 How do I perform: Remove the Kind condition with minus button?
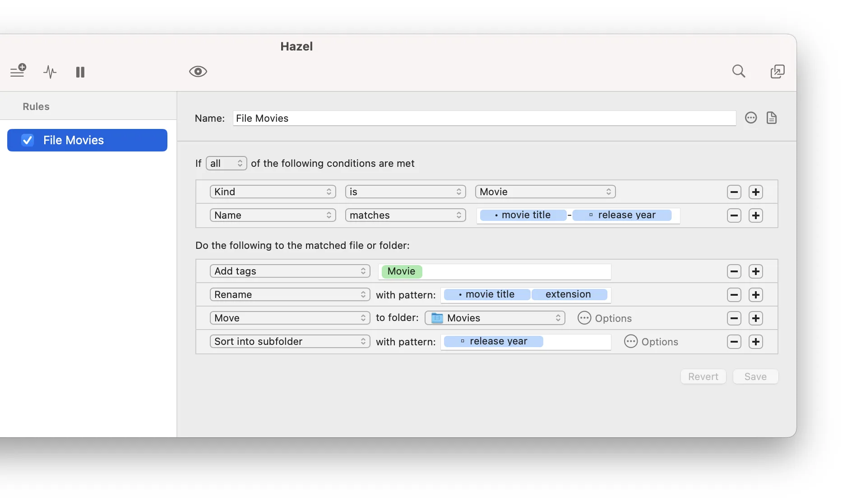(734, 192)
